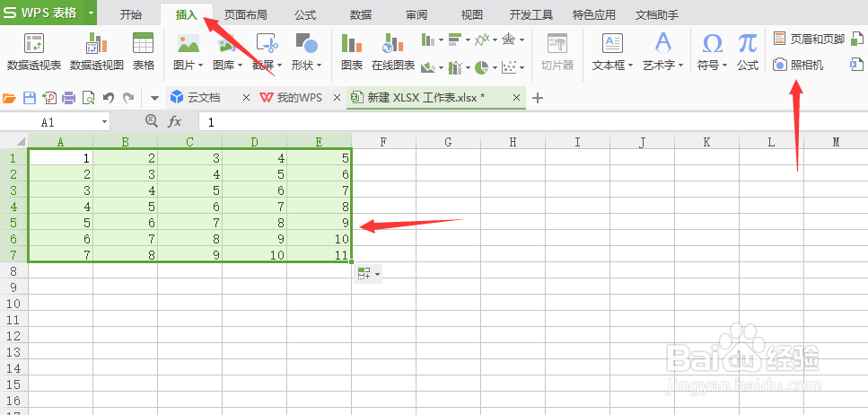Viewport: 868px width, 415px height.
Task: Switch to the 公式 ribbon tab
Action: [x=305, y=15]
